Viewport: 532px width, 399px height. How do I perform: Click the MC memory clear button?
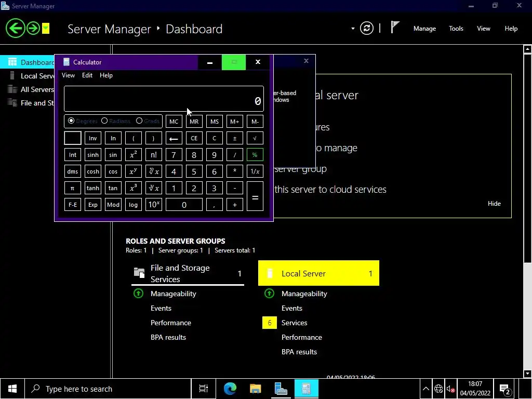pos(174,122)
